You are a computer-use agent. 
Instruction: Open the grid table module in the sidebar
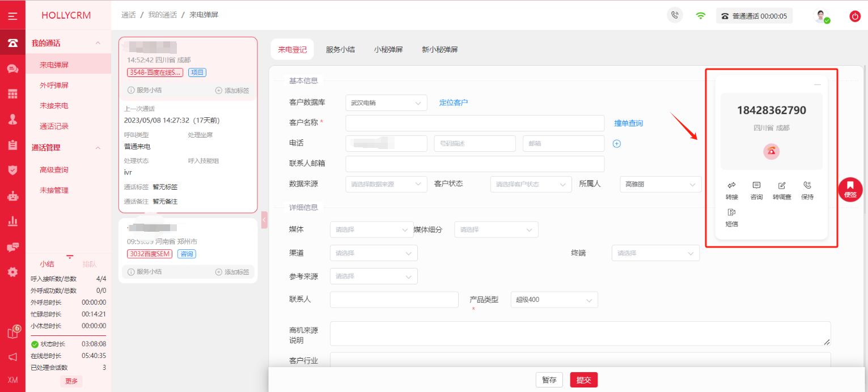(x=12, y=94)
